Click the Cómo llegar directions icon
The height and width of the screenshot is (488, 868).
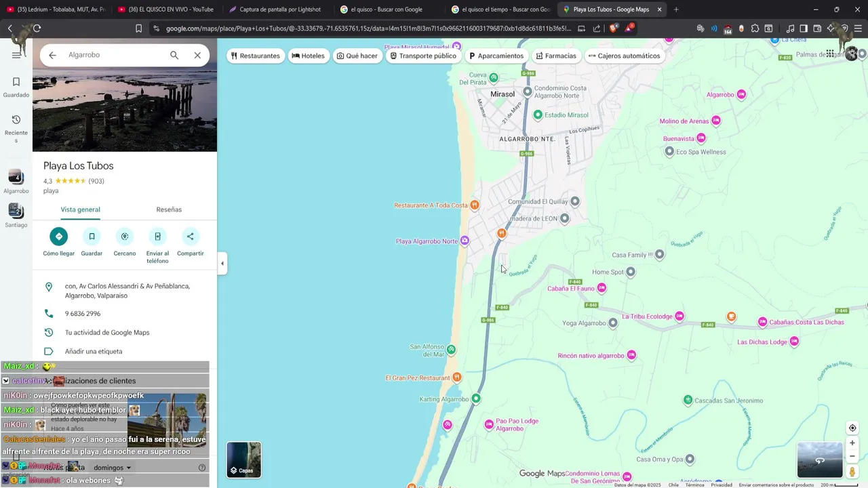59,237
